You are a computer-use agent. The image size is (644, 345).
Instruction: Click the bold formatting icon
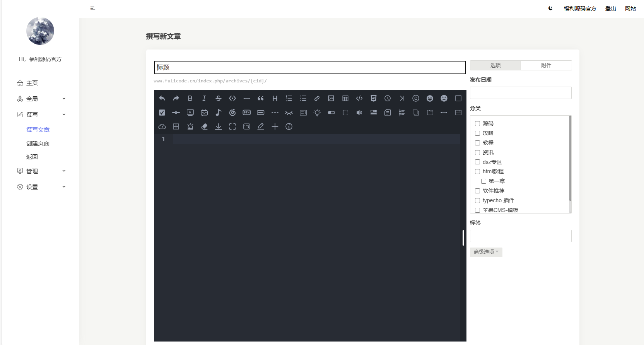[x=190, y=98]
